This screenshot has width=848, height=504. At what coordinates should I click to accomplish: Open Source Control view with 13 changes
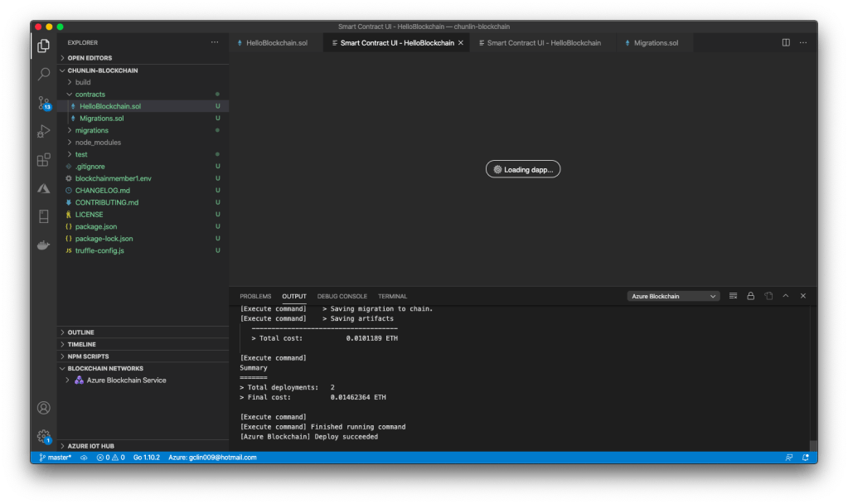[44, 104]
